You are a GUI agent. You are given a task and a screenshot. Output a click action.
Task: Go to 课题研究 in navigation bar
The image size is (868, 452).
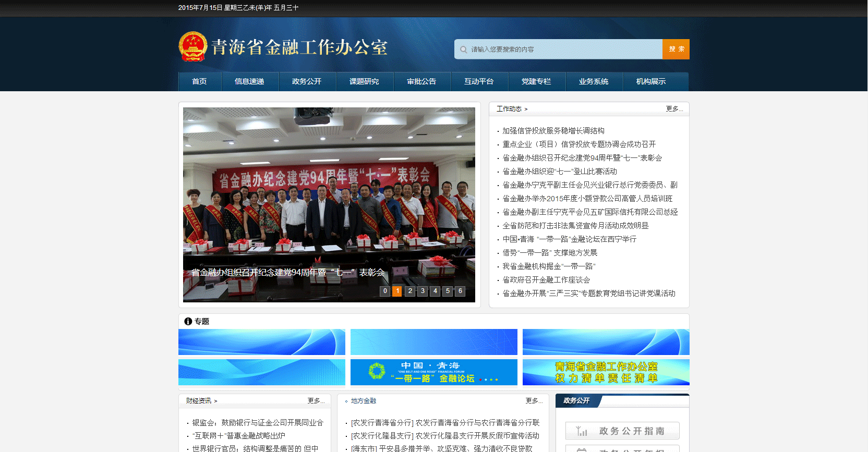364,81
